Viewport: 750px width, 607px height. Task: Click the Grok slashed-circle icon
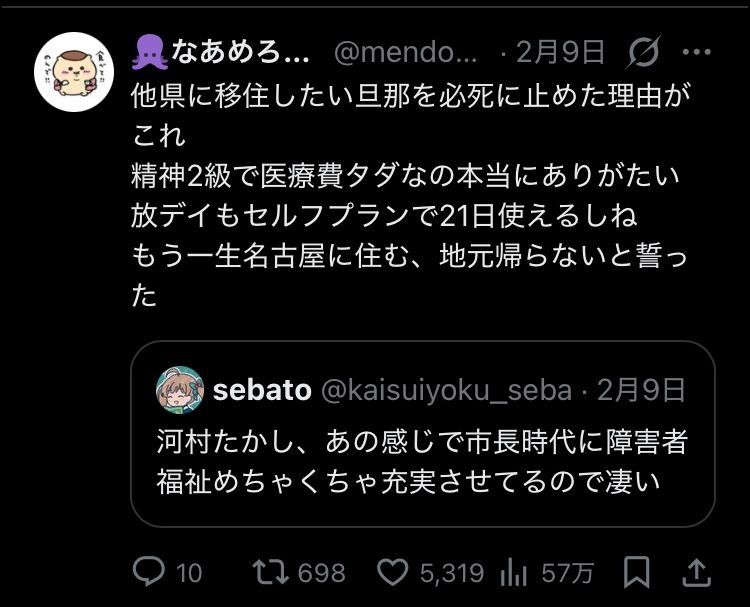[x=644, y=51]
